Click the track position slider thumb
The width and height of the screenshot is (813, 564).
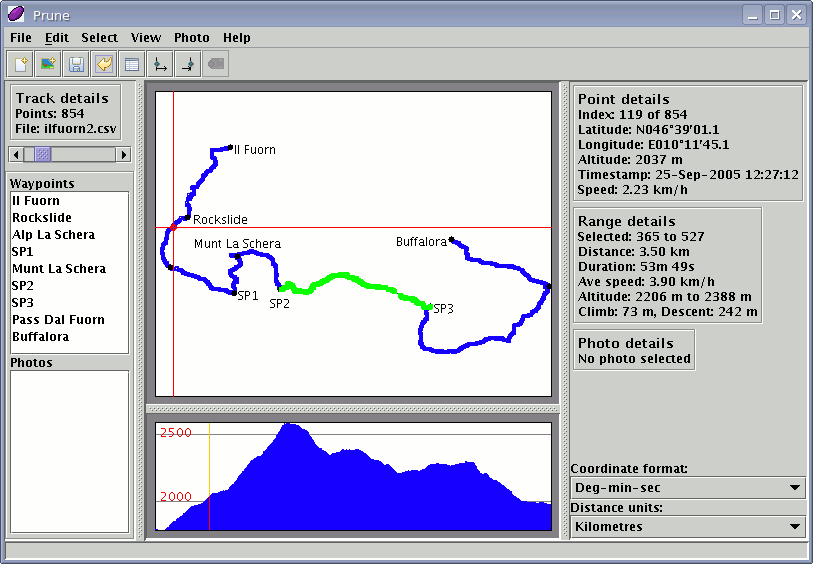point(43,154)
